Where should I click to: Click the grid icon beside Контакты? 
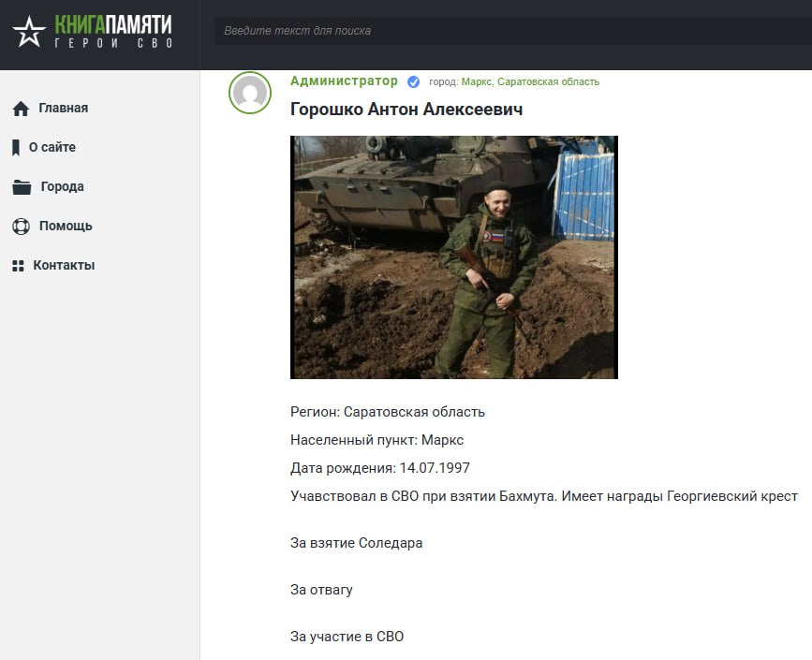[18, 266]
